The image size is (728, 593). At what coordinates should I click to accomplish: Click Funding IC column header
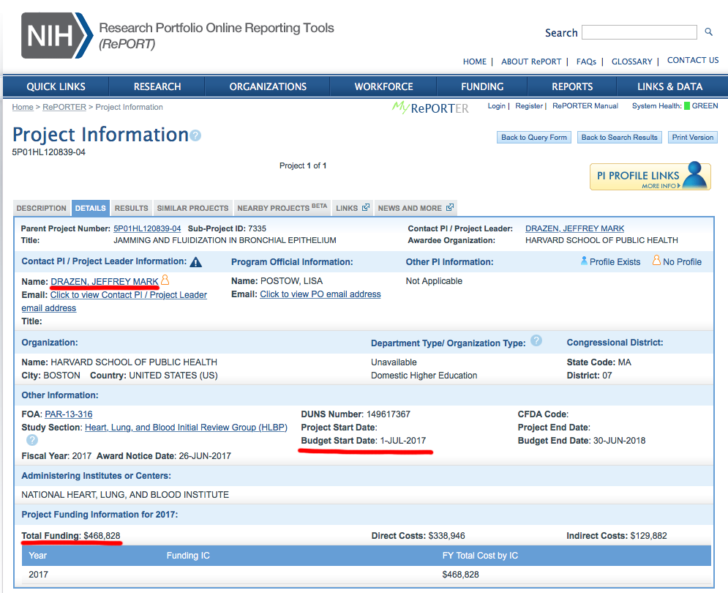pos(188,555)
